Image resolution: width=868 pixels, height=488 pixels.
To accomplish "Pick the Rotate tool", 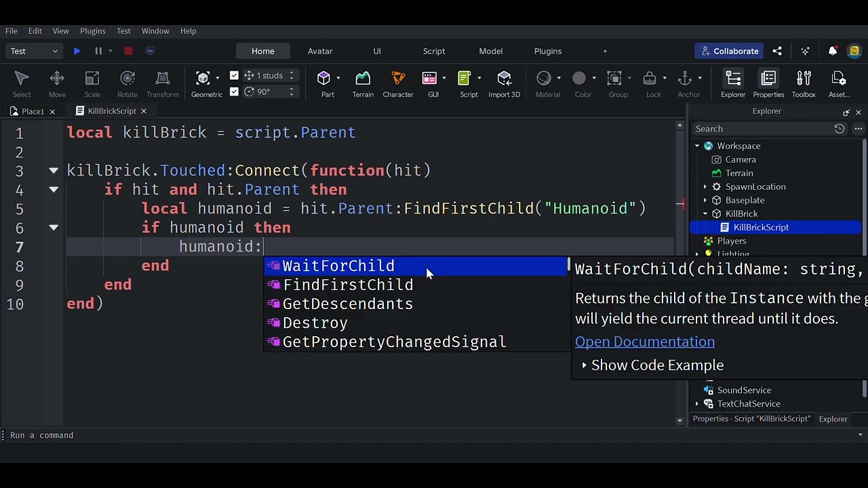I will click(x=127, y=85).
